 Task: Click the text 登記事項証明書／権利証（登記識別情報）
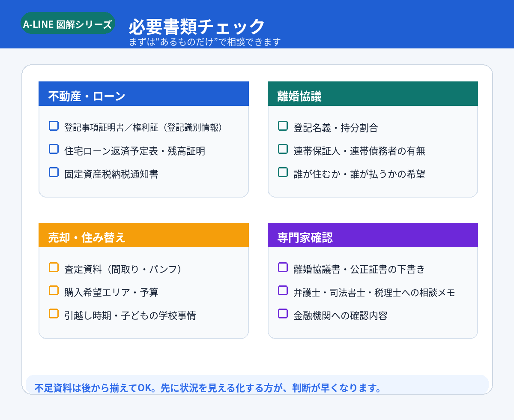[x=143, y=128]
